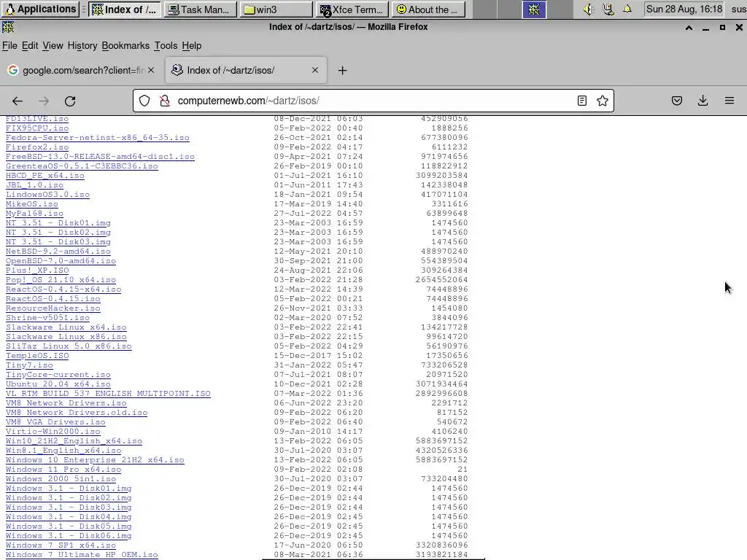Click the volume icon in system tray

click(589, 9)
